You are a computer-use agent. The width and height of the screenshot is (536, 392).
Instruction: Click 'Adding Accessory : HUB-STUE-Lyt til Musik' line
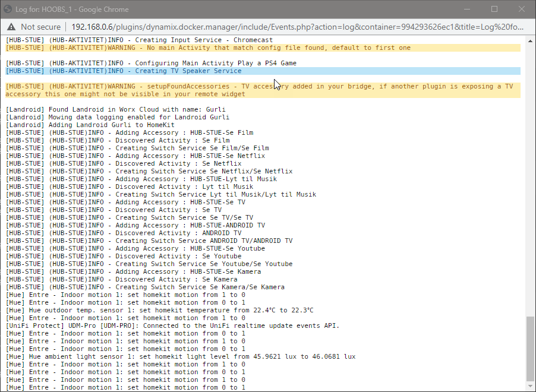141,179
